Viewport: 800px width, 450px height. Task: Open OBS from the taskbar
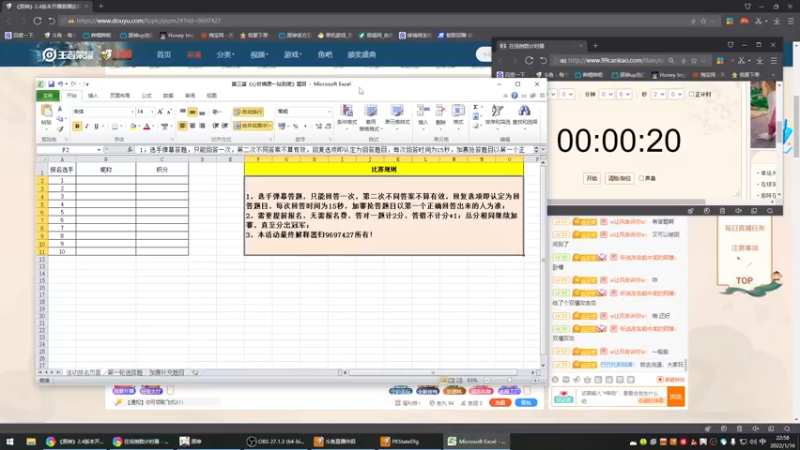click(x=274, y=441)
